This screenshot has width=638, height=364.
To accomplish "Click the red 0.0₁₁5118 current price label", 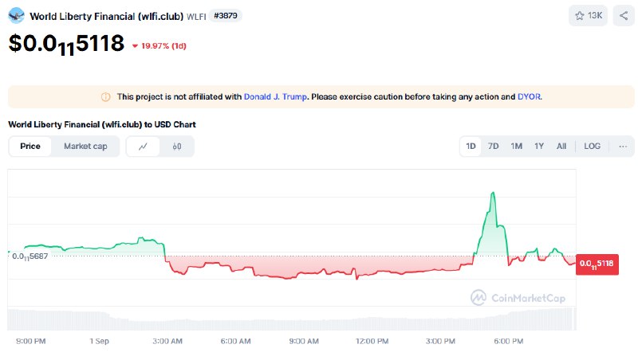I will coord(597,264).
